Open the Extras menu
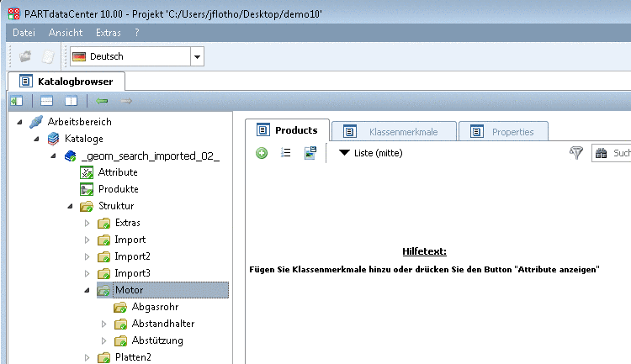631x364 pixels. pyautogui.click(x=108, y=33)
